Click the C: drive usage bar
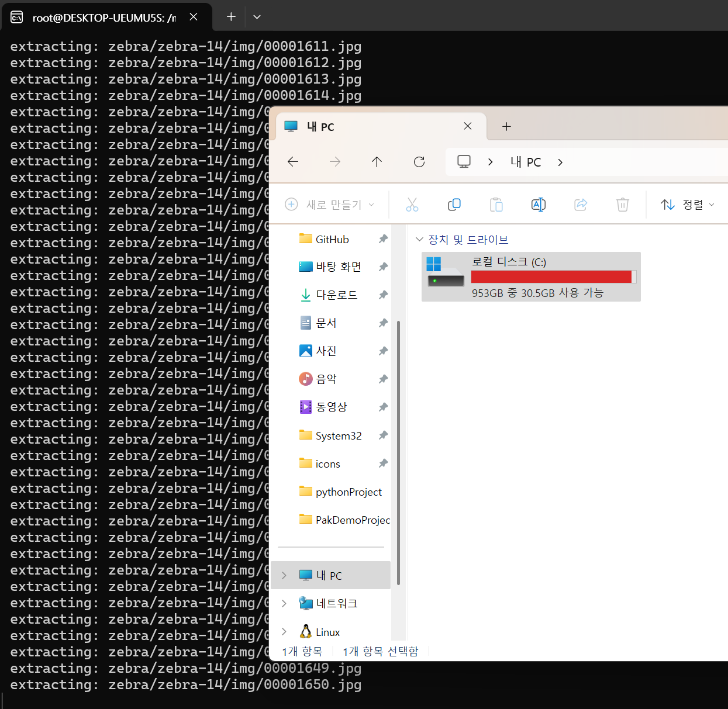 coord(554,277)
